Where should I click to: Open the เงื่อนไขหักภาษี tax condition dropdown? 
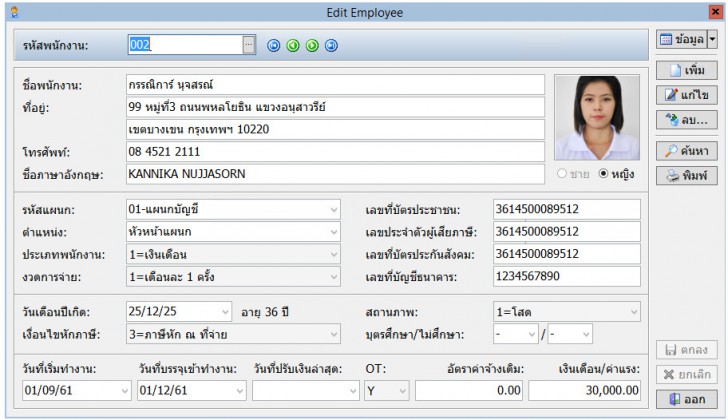pos(333,334)
